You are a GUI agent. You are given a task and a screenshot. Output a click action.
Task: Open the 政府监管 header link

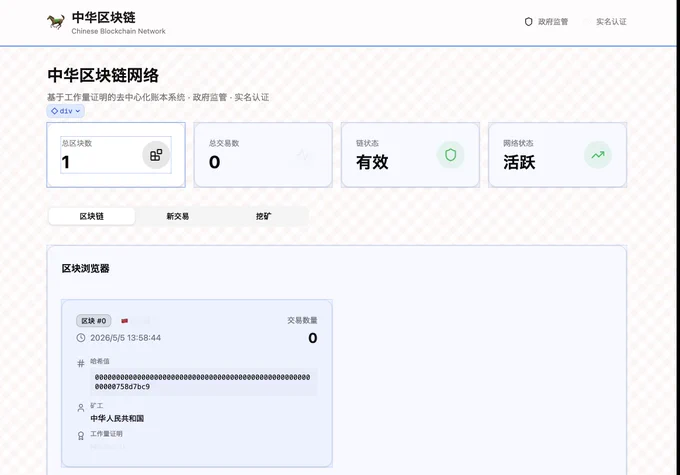tap(546, 22)
